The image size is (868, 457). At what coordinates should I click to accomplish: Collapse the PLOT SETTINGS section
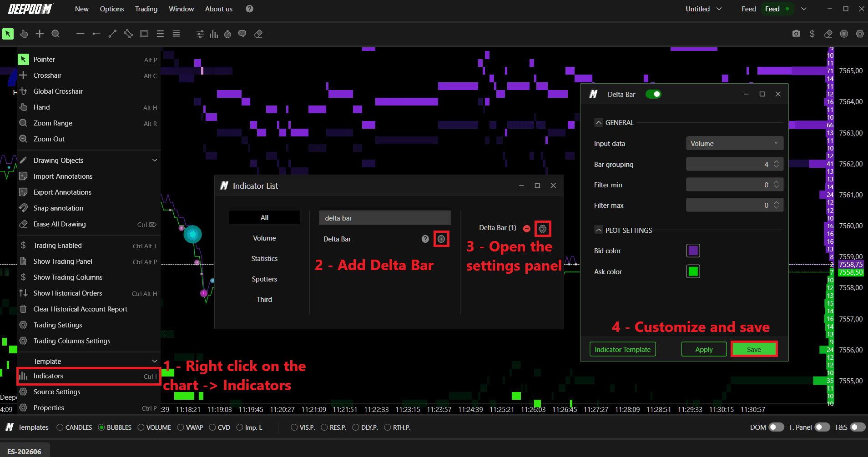tap(599, 230)
